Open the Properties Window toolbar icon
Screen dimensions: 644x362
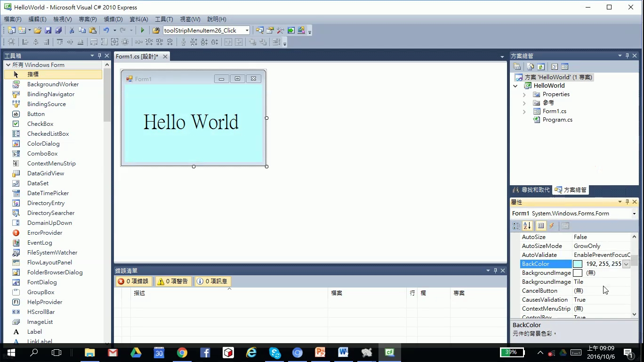(x=270, y=30)
